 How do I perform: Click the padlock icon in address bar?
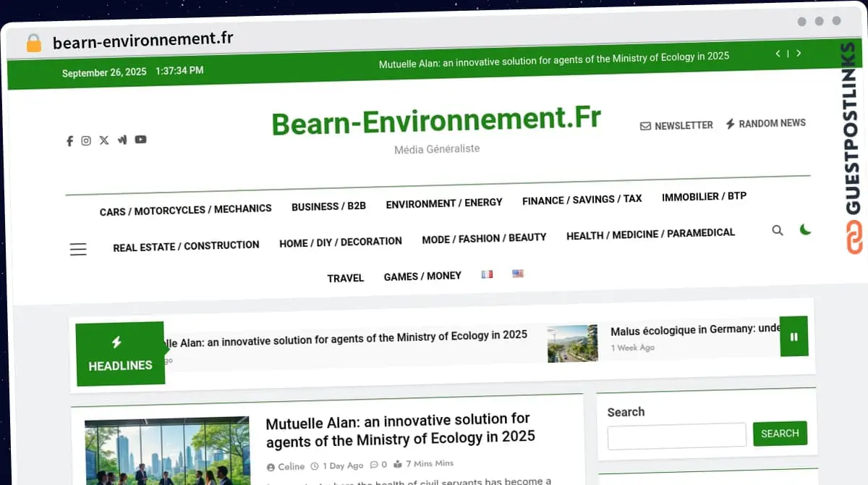click(x=34, y=43)
